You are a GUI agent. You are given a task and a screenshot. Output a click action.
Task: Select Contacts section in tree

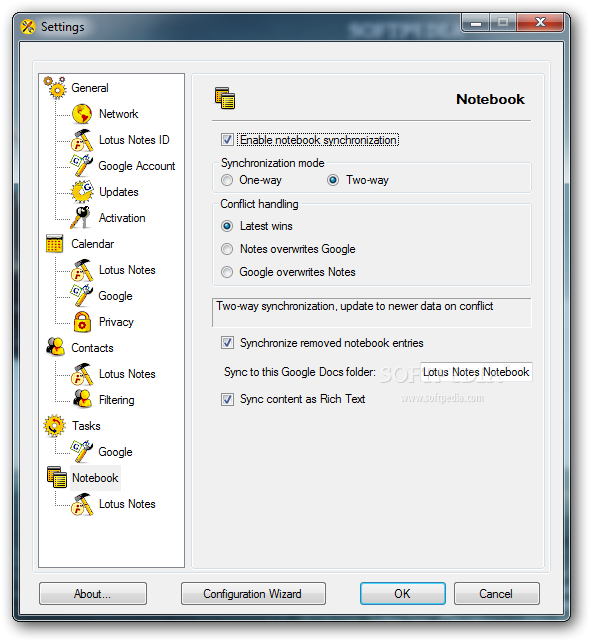point(92,348)
